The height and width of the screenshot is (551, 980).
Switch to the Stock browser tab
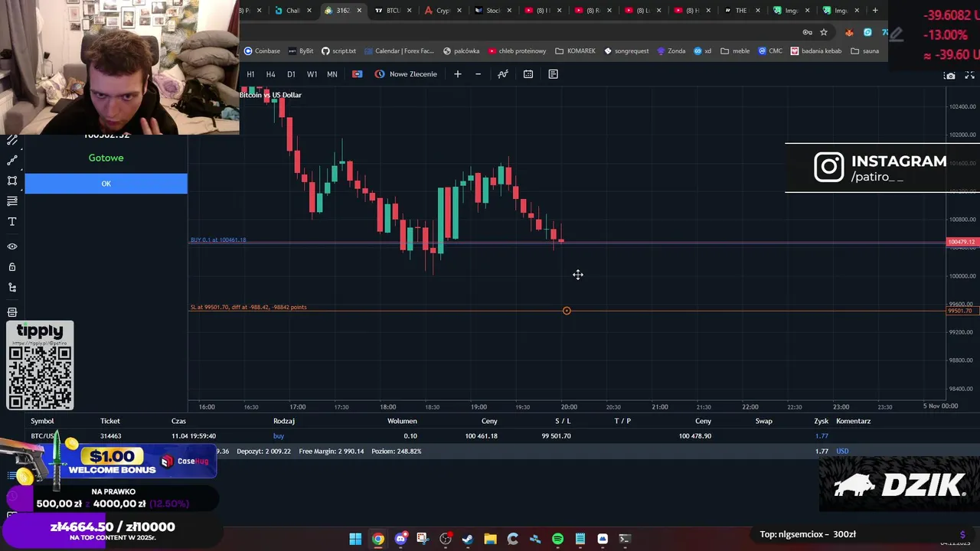point(493,11)
